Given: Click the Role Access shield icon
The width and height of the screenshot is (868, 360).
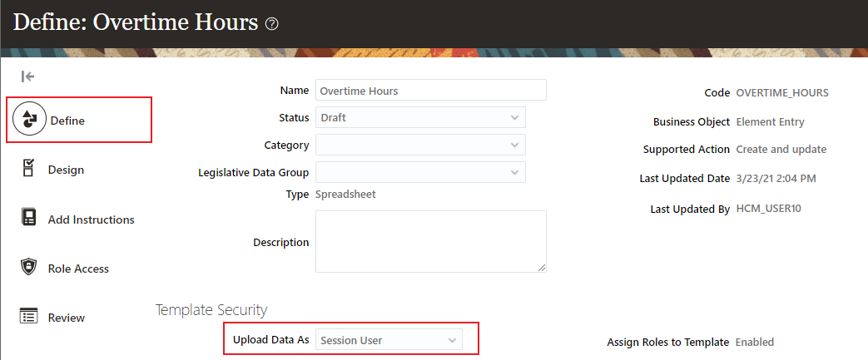Looking at the screenshot, I should pyautogui.click(x=29, y=268).
